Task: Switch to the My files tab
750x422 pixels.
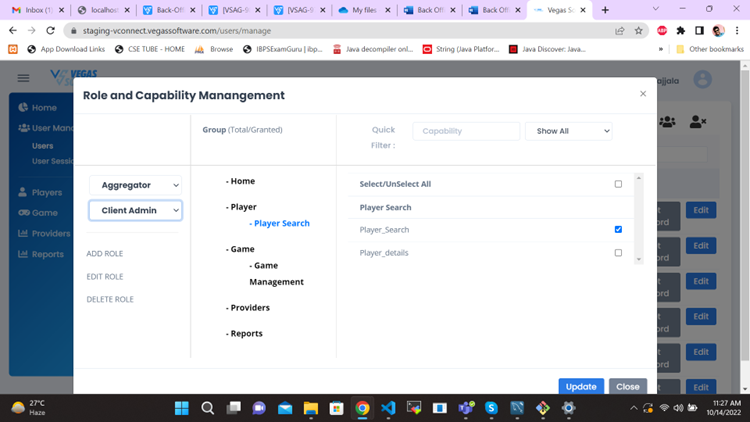Action: click(x=364, y=10)
